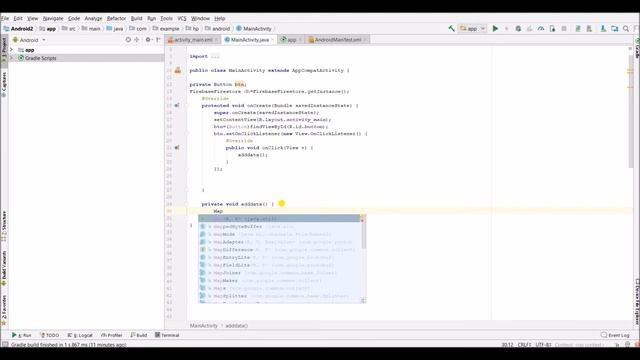The width and height of the screenshot is (640, 360).
Task: Click the yellow lightbulb intention icon
Action: (282, 203)
